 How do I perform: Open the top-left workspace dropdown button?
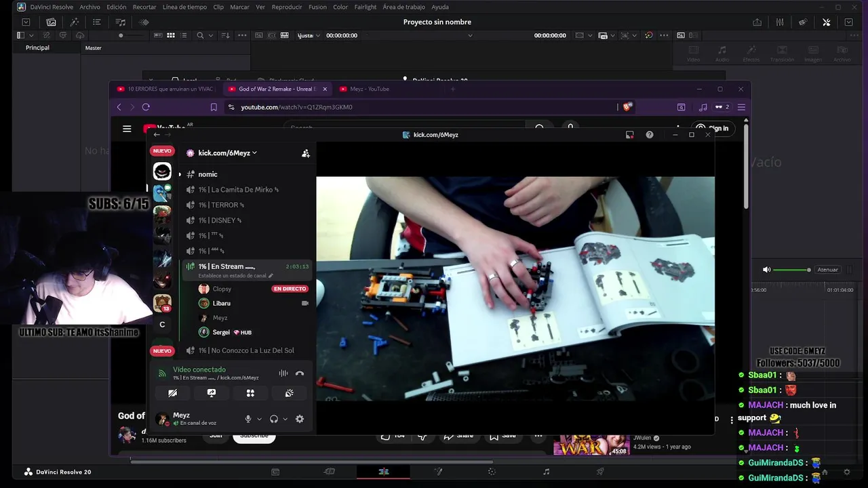26,22
